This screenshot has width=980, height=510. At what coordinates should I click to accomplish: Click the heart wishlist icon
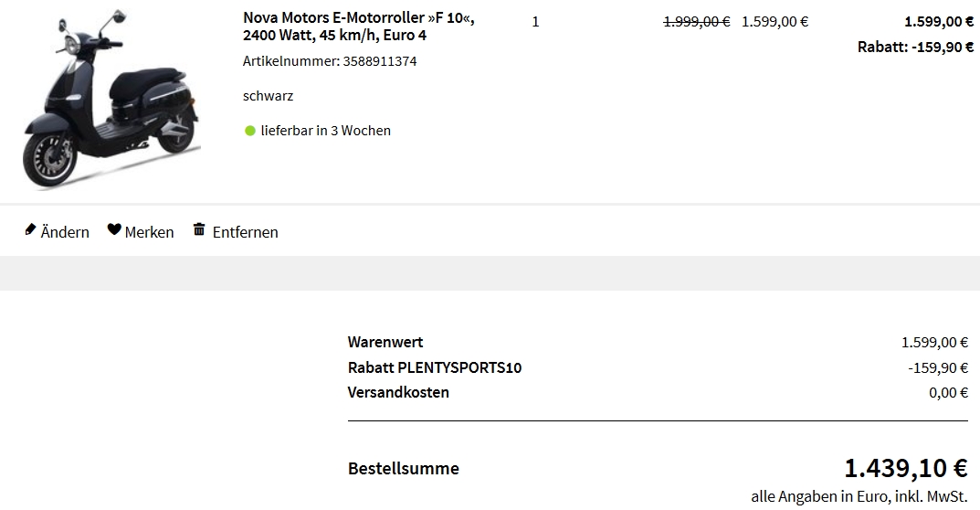point(114,229)
